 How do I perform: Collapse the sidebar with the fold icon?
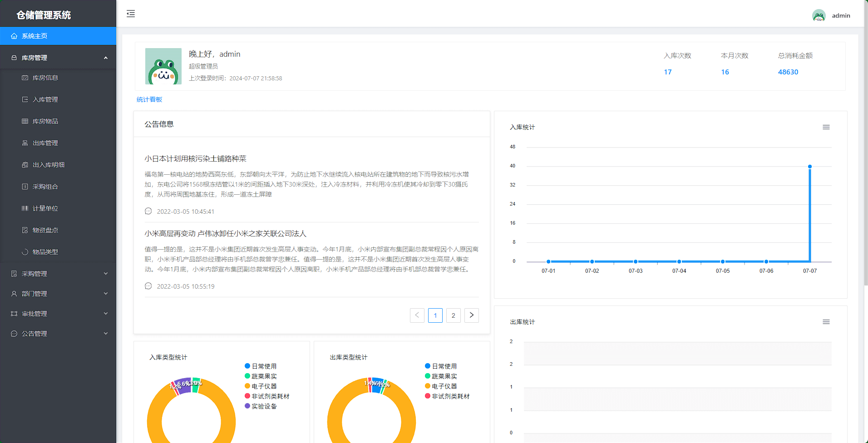tap(131, 14)
